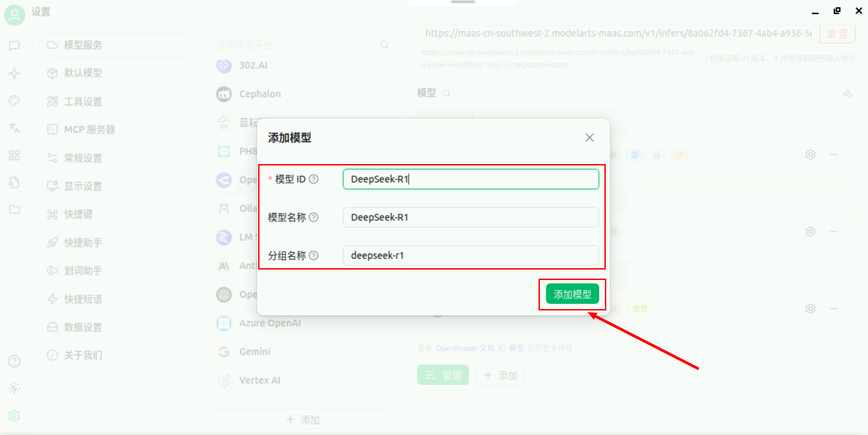Open 数据设置 settings
The width and height of the screenshot is (868, 435).
click(117, 327)
